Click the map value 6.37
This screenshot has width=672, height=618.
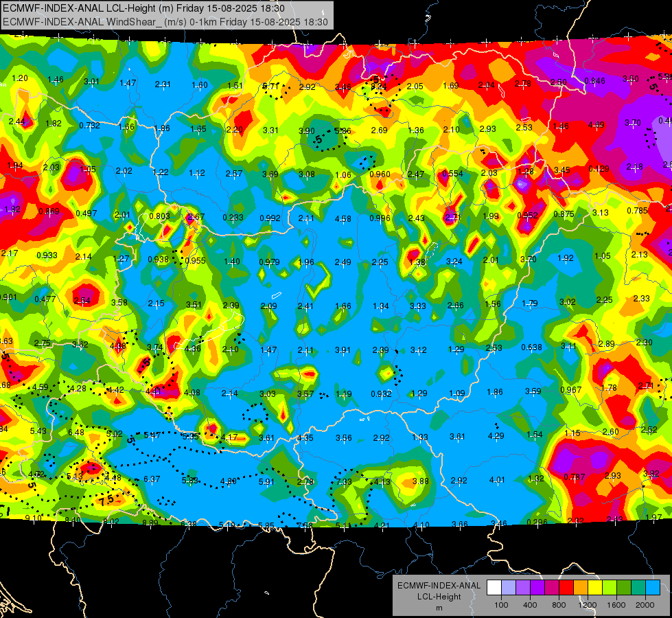[x=152, y=479]
